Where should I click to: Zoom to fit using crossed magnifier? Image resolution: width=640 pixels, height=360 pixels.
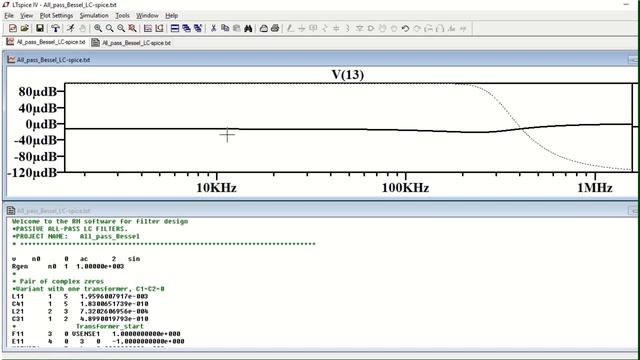(132, 28)
